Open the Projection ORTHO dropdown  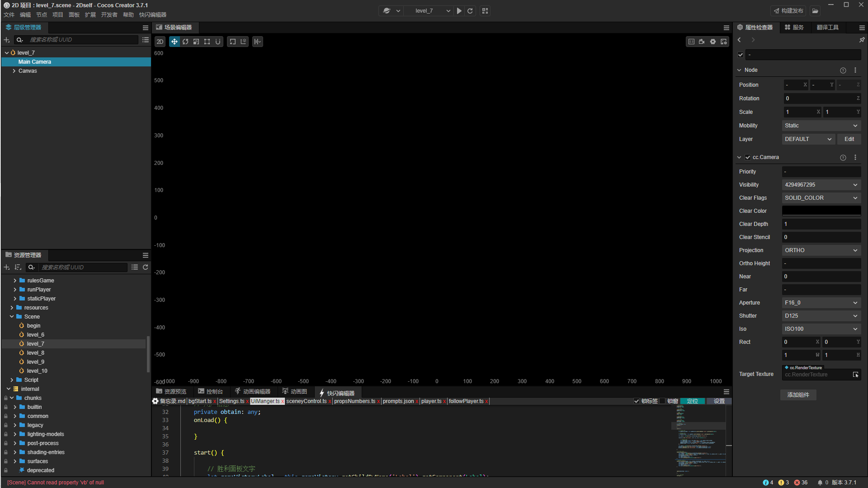(x=821, y=250)
